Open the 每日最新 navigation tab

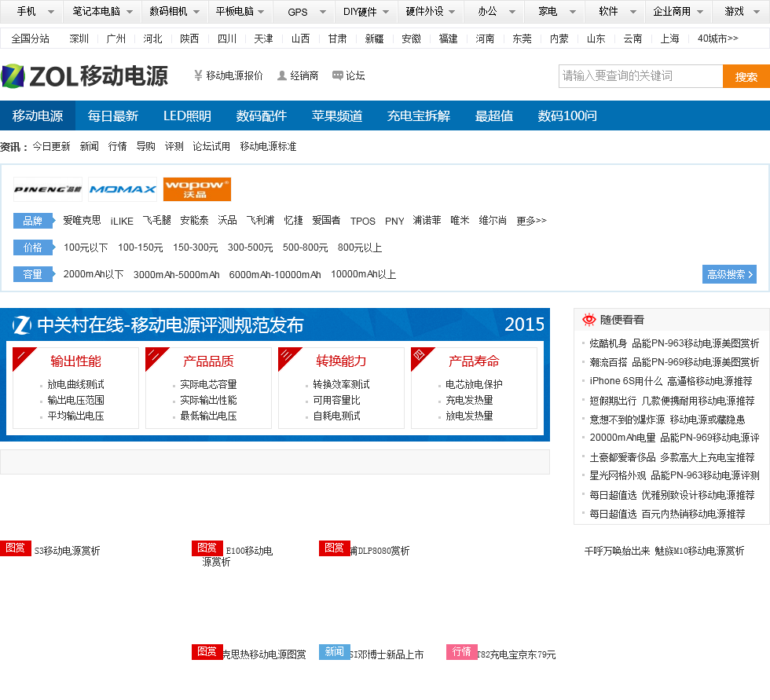pos(113,115)
